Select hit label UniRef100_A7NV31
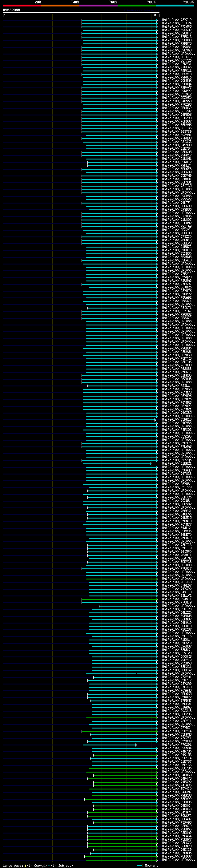This screenshot has width=197, height=868. 177,64
